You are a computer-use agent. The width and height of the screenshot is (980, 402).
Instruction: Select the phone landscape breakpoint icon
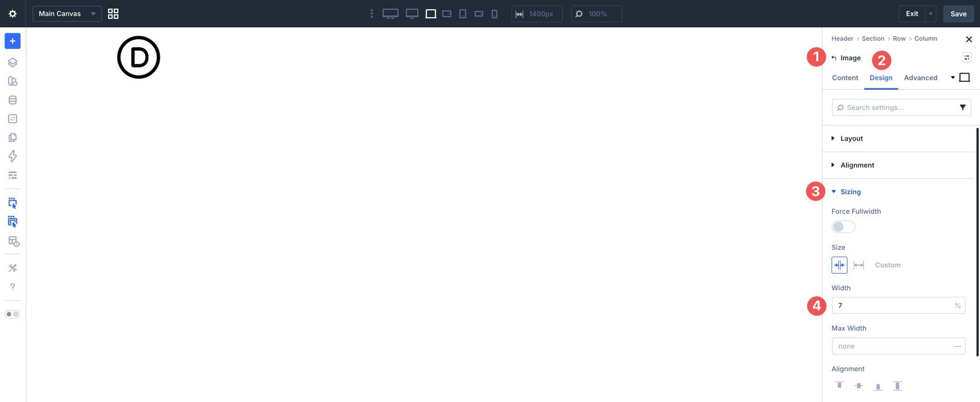pos(479,14)
